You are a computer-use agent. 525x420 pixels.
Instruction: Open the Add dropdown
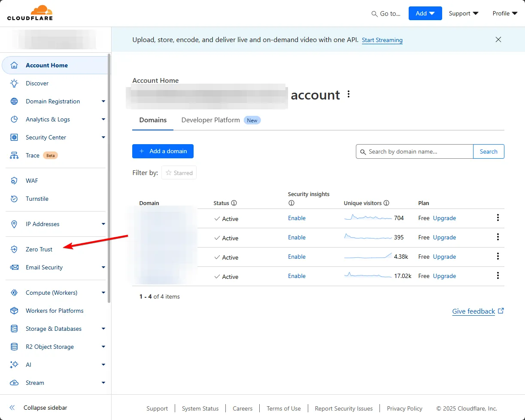click(x=425, y=13)
